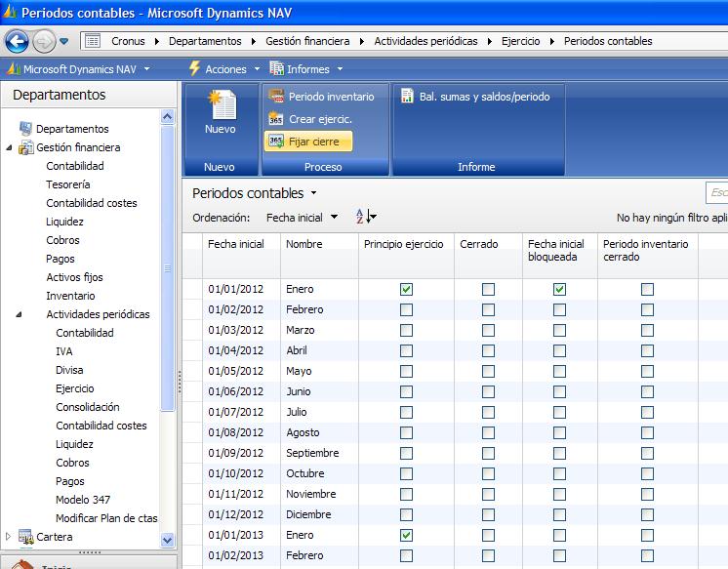Click Actividades periódicas in the breadcrumb

425,41
